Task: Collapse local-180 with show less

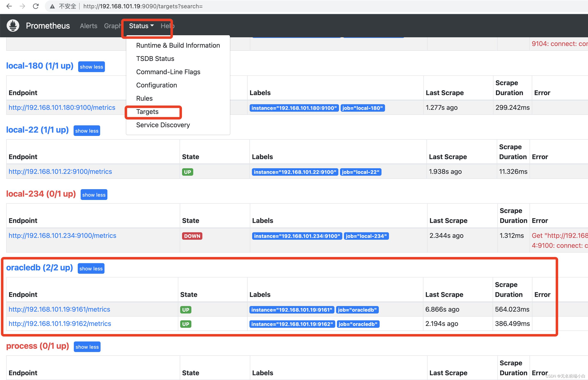Action: click(91, 67)
